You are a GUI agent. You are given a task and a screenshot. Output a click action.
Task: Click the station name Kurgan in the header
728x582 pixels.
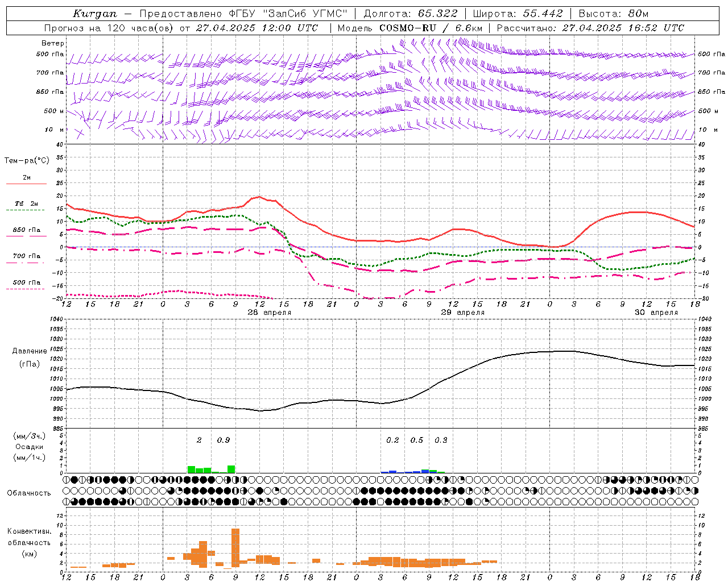pos(95,14)
